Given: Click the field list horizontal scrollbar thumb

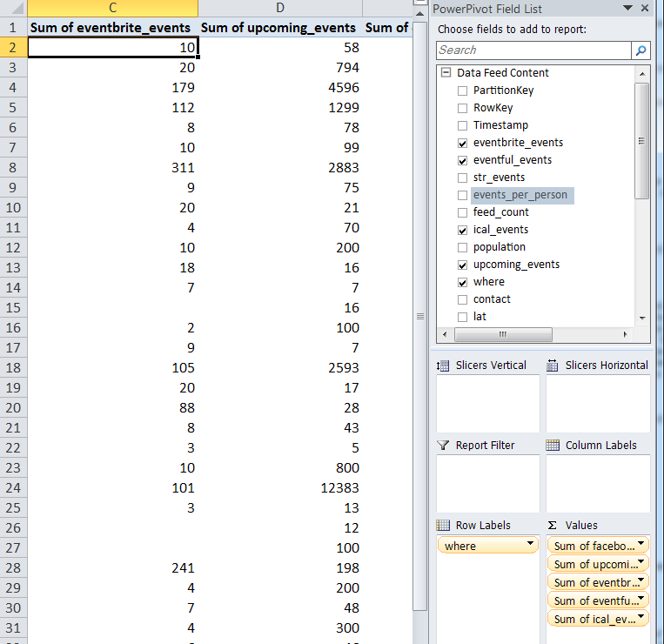Looking at the screenshot, I should pos(503,334).
